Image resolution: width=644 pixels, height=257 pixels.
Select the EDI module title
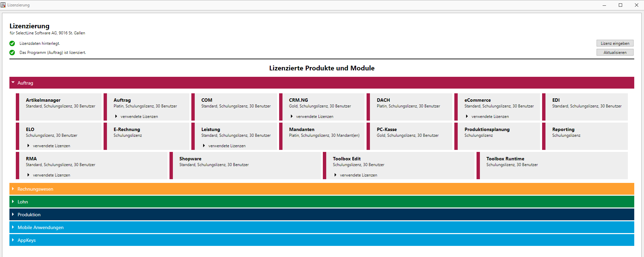tap(556, 100)
